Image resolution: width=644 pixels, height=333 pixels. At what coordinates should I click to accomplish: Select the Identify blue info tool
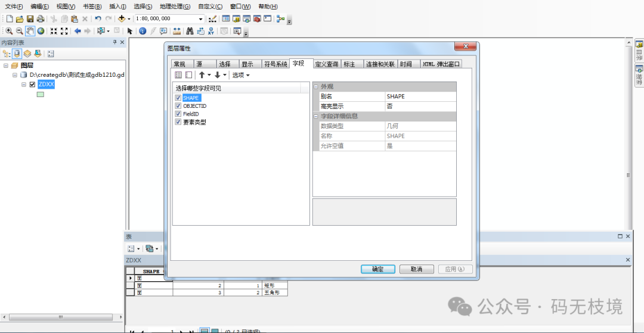(143, 31)
